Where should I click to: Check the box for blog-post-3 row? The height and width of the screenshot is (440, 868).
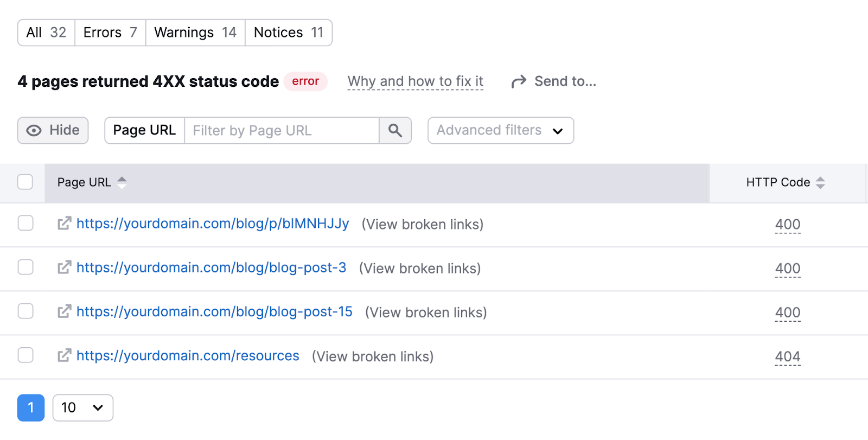point(25,267)
